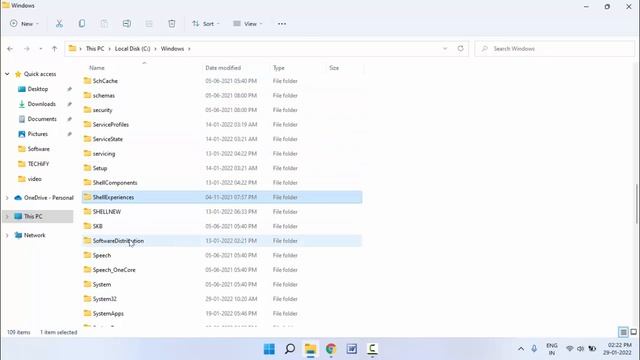Viewport: 640px width, 360px height.
Task: Expand This PC tree node
Action: pyautogui.click(x=7, y=216)
